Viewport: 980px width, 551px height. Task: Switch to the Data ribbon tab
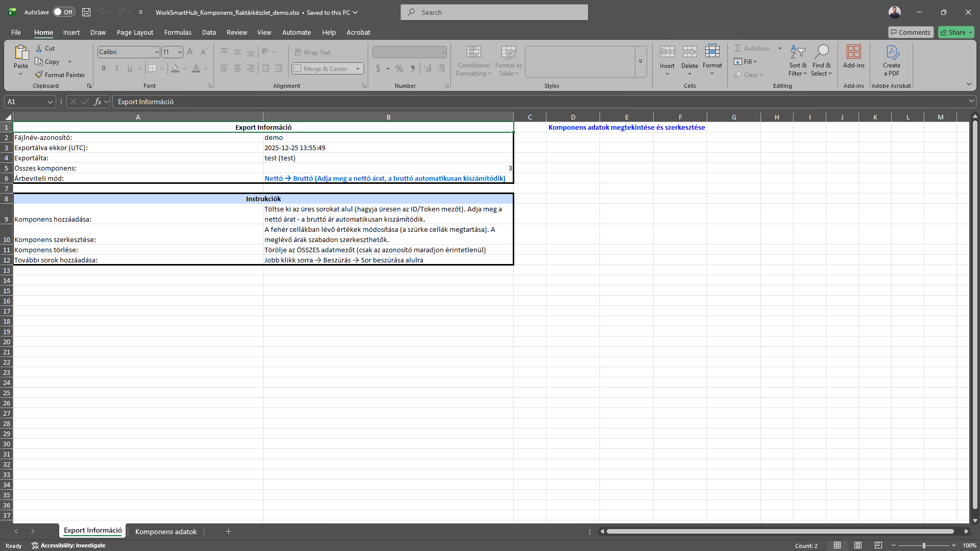click(209, 32)
